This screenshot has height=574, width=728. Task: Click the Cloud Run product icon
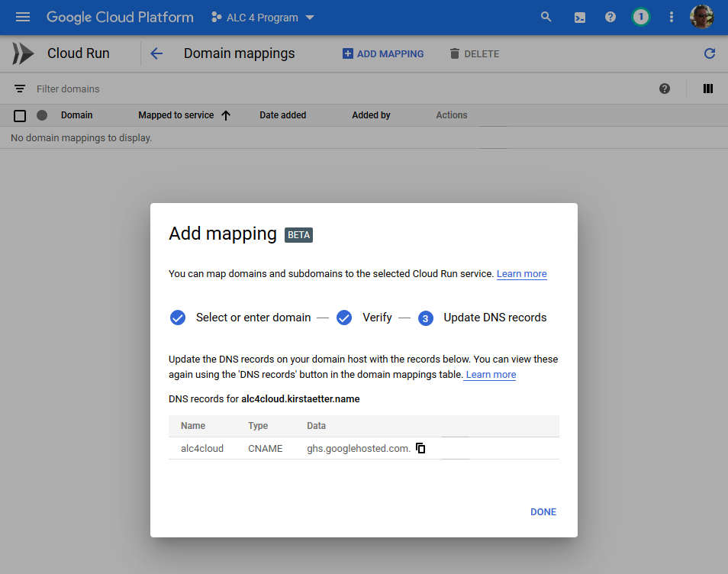click(23, 53)
